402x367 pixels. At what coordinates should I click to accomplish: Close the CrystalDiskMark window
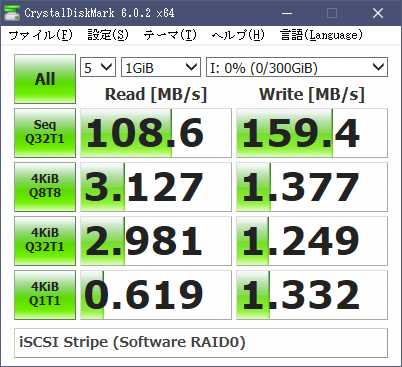tap(378, 13)
